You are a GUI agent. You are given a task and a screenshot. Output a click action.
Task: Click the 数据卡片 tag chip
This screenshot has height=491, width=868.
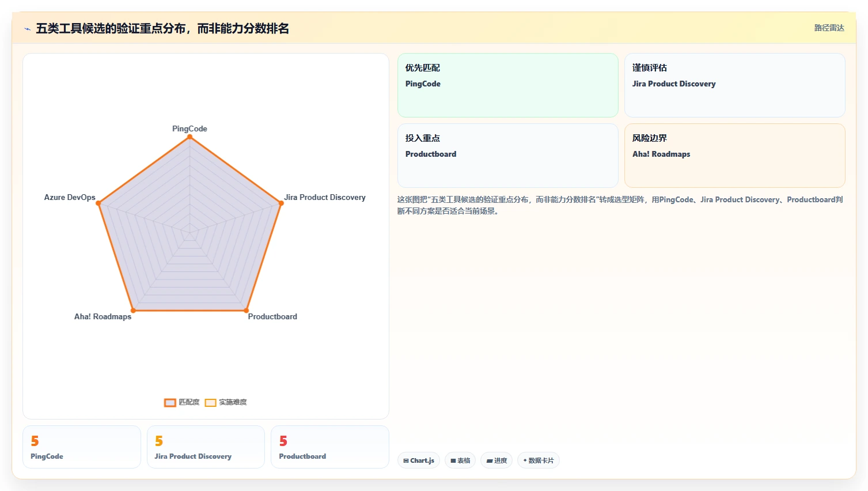click(539, 460)
